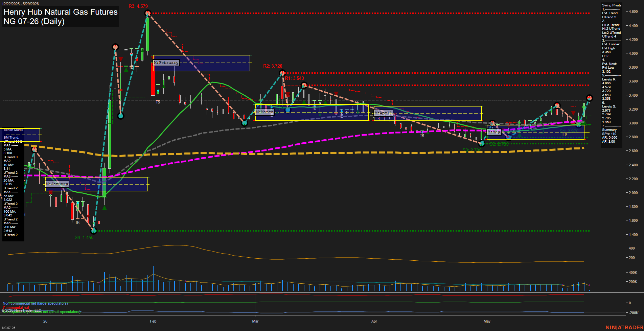The width and height of the screenshot is (644, 331).
Task: Click the SP's: 119 summary entry
Action: (609, 134)
